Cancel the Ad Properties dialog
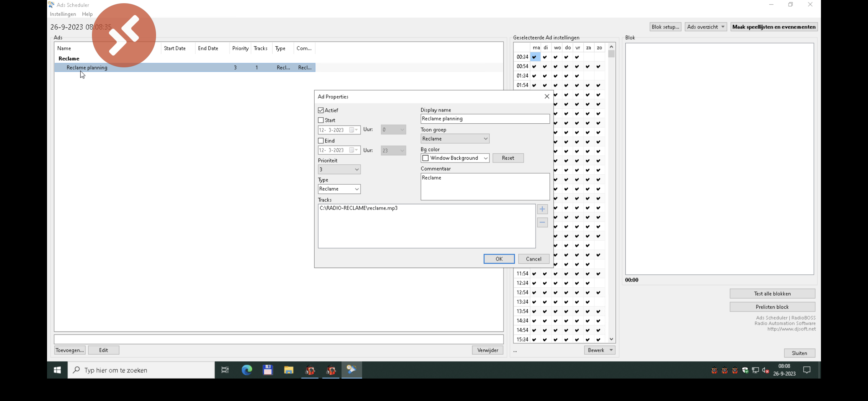The width and height of the screenshot is (868, 401). pyautogui.click(x=533, y=259)
